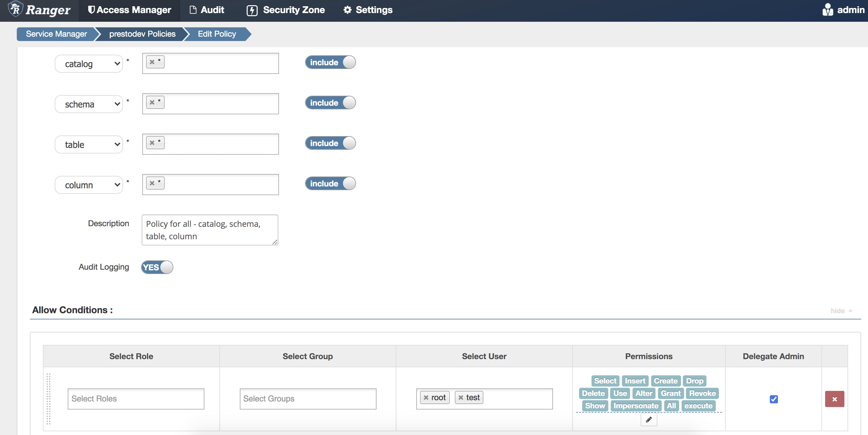The height and width of the screenshot is (435, 868).
Task: Remove the root user token
Action: coord(426,397)
